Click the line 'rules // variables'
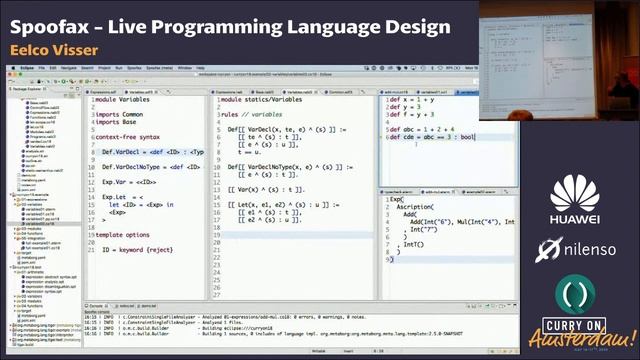Viewport: 640px width, 360px height. [251, 115]
